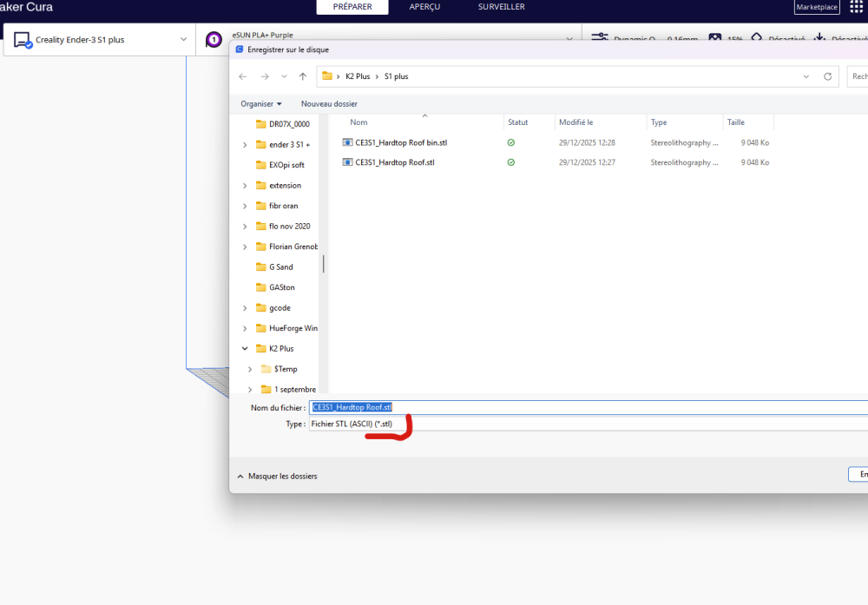Open the file Type combo box
This screenshot has height=605, width=868.
click(x=588, y=424)
